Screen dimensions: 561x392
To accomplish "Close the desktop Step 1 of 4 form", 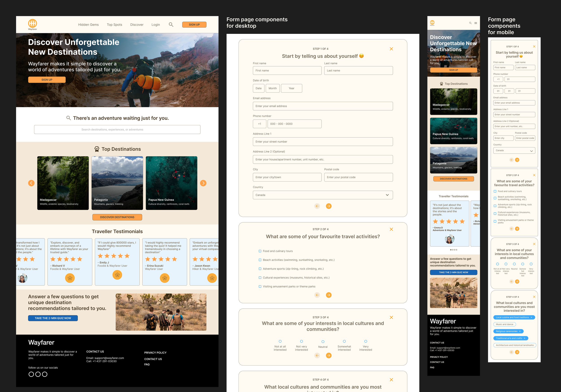I will (391, 49).
